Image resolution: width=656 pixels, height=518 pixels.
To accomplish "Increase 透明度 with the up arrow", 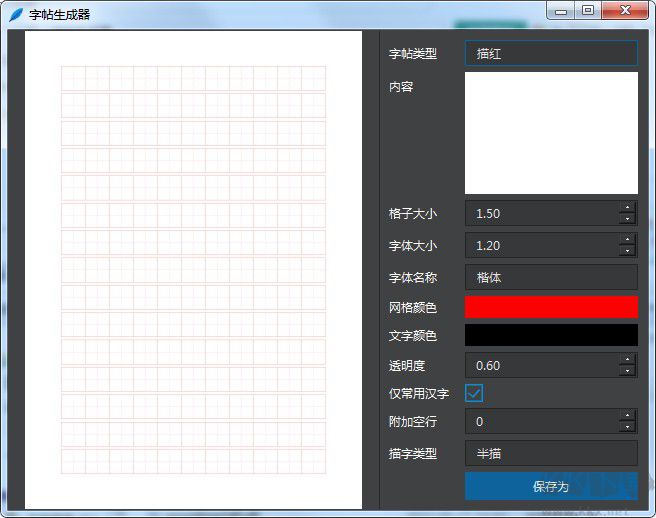I will (x=627, y=359).
